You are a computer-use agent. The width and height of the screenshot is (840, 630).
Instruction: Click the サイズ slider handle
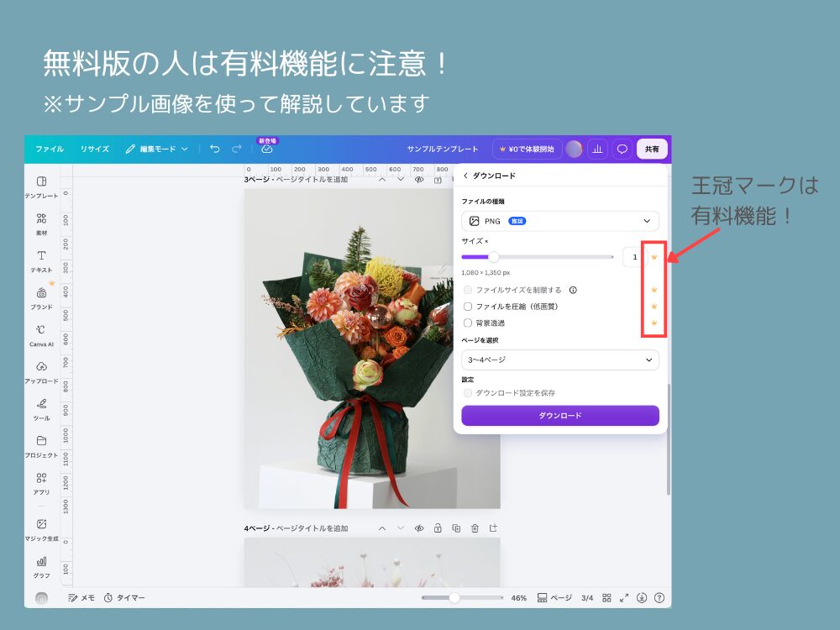click(494, 257)
